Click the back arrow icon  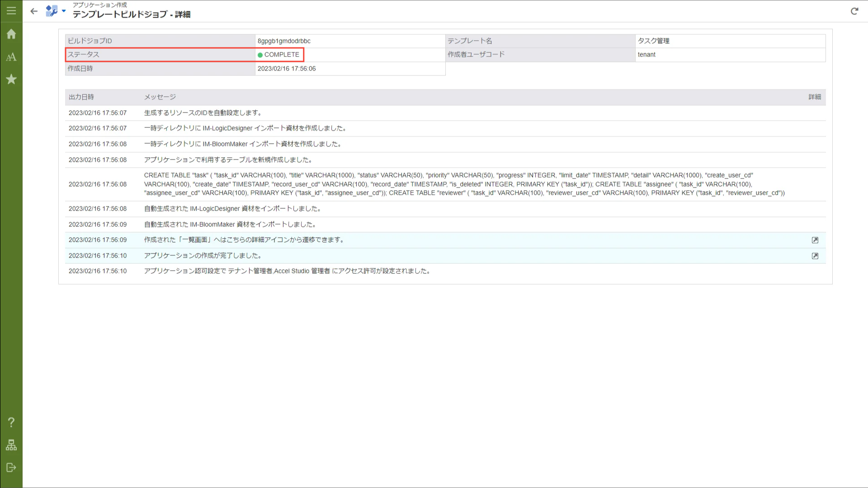pyautogui.click(x=34, y=11)
